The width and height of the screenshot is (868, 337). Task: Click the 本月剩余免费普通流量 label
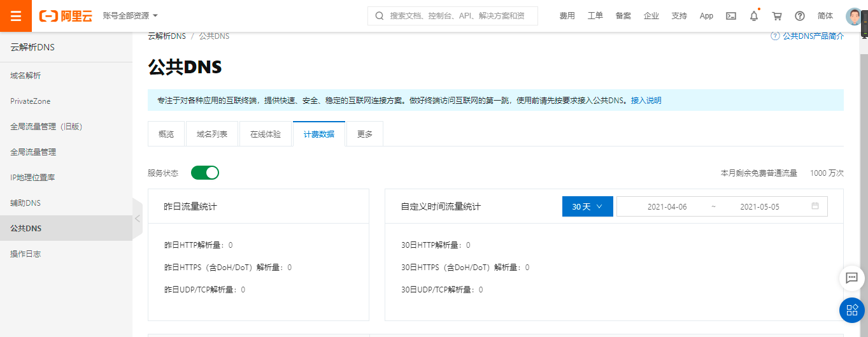click(x=759, y=173)
